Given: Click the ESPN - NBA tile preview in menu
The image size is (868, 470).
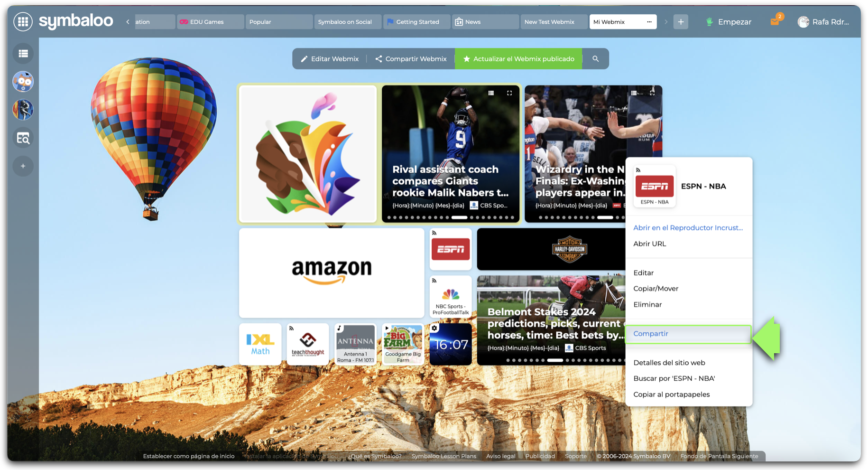Looking at the screenshot, I should tap(655, 187).
